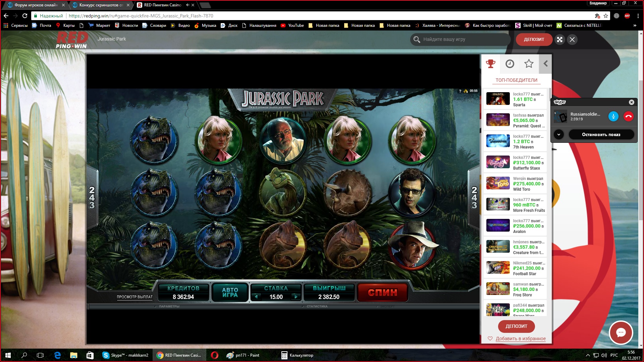Click the Frog Story game thumbnail
This screenshot has width=644, height=362.
point(498,289)
